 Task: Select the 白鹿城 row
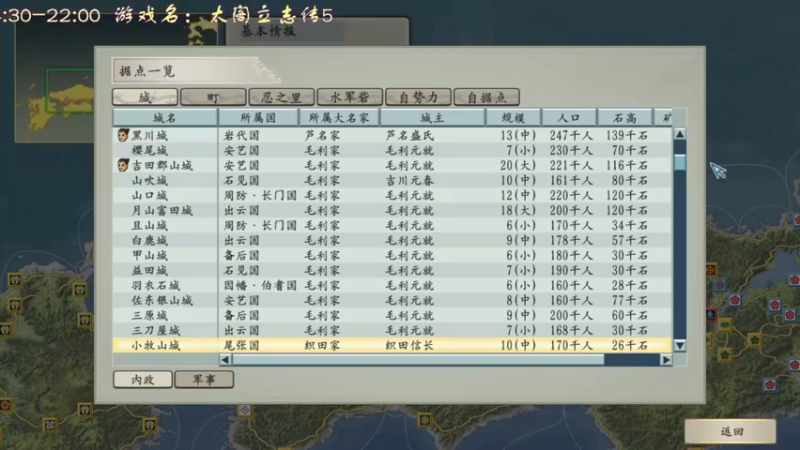(x=392, y=240)
